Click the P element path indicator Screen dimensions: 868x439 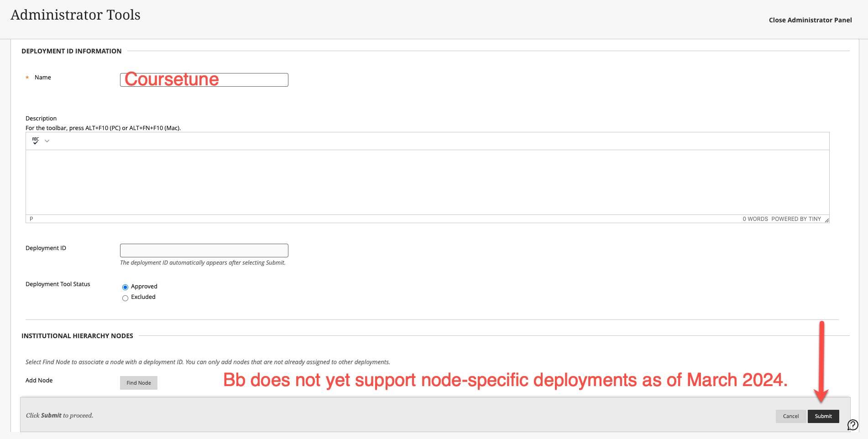point(31,219)
